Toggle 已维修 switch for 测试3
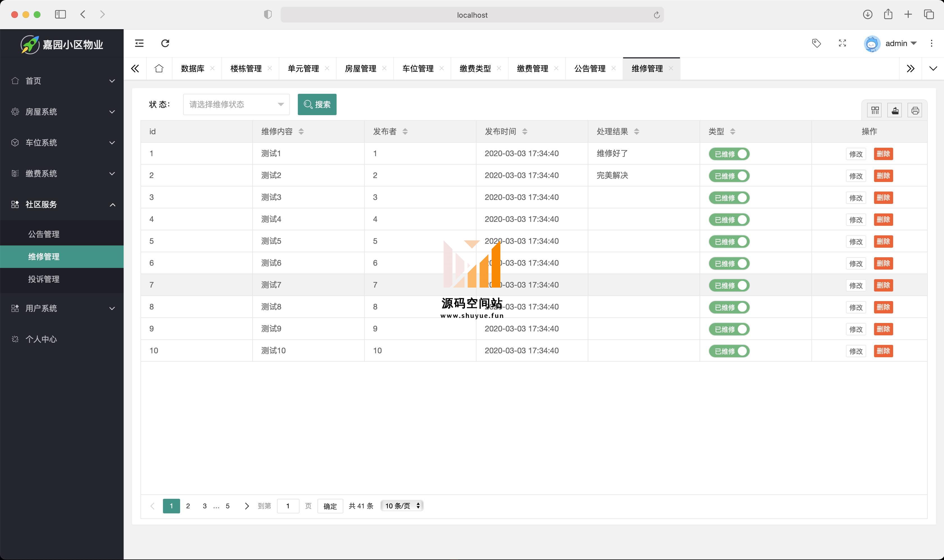The height and width of the screenshot is (560, 944). tap(729, 198)
